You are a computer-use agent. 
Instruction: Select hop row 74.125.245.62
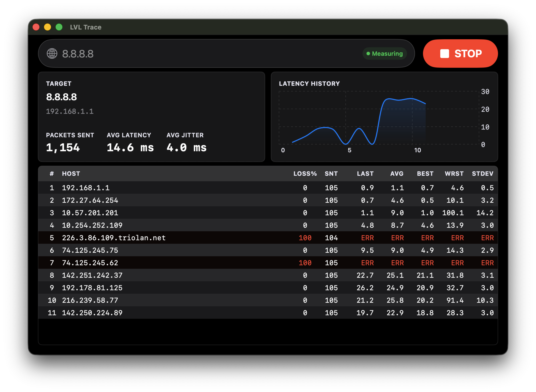click(x=268, y=262)
